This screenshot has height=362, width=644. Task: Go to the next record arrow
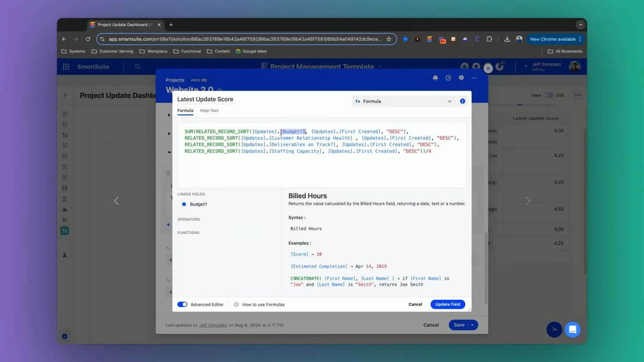528,201
